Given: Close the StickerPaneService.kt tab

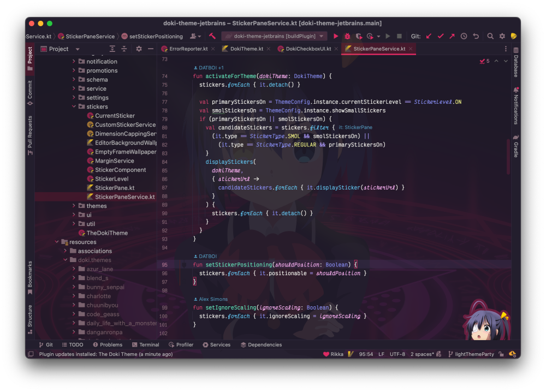Looking at the screenshot, I should click(411, 49).
